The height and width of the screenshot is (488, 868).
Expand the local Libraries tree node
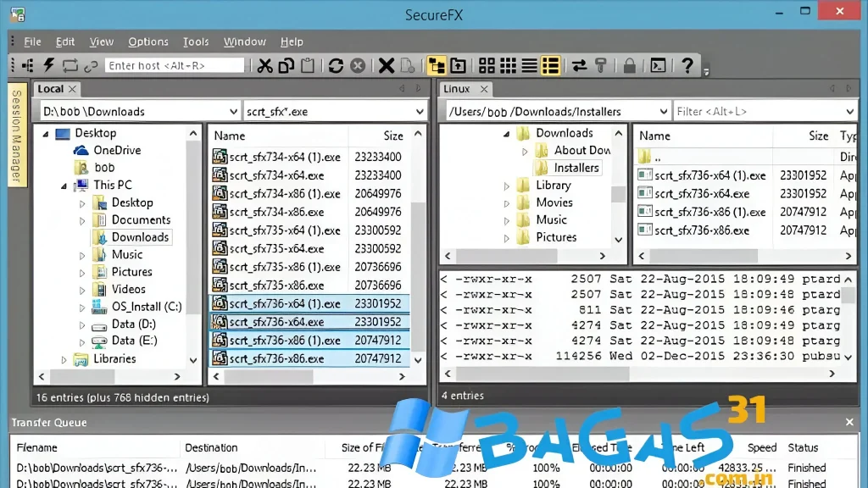[x=64, y=359]
